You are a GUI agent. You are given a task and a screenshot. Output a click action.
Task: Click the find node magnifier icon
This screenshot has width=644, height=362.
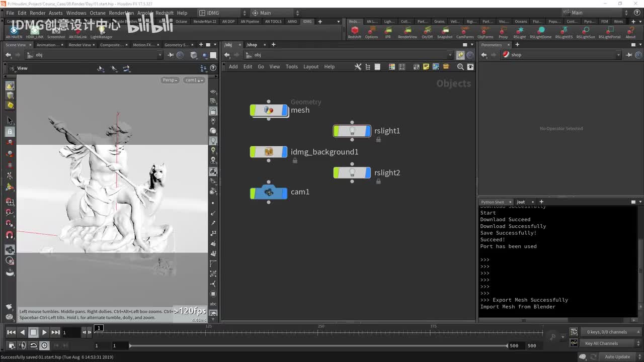coord(460,67)
